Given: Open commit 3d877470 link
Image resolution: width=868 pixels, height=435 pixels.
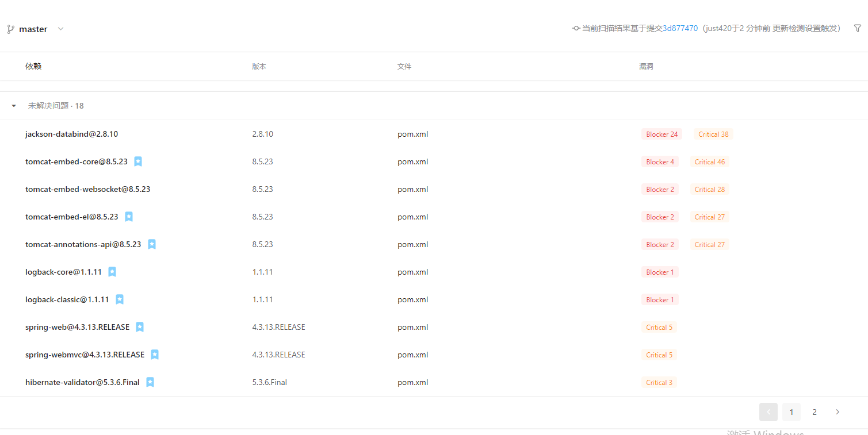Looking at the screenshot, I should point(680,28).
